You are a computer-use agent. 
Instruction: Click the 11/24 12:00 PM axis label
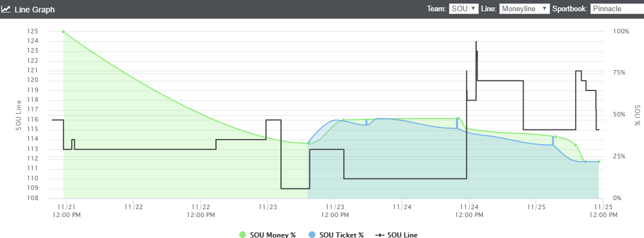(469, 211)
